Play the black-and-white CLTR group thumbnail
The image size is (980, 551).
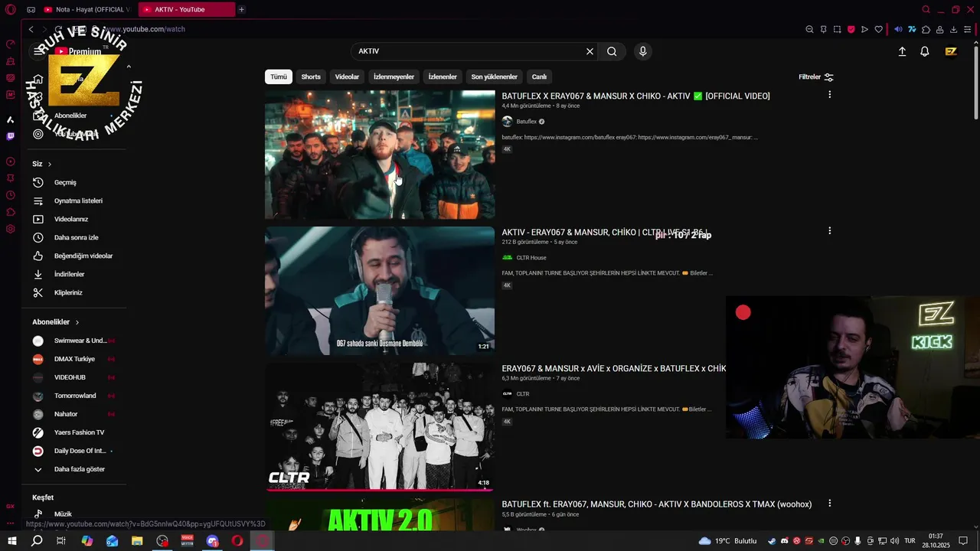point(380,426)
